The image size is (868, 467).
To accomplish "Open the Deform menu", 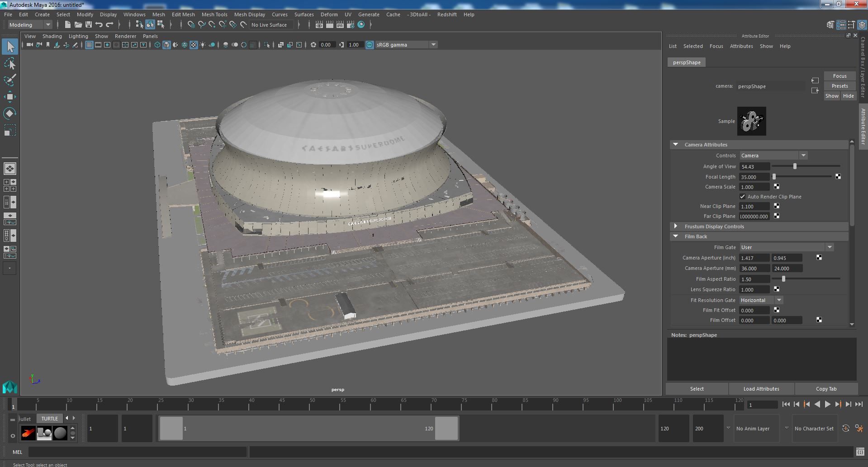I will pyautogui.click(x=329, y=14).
